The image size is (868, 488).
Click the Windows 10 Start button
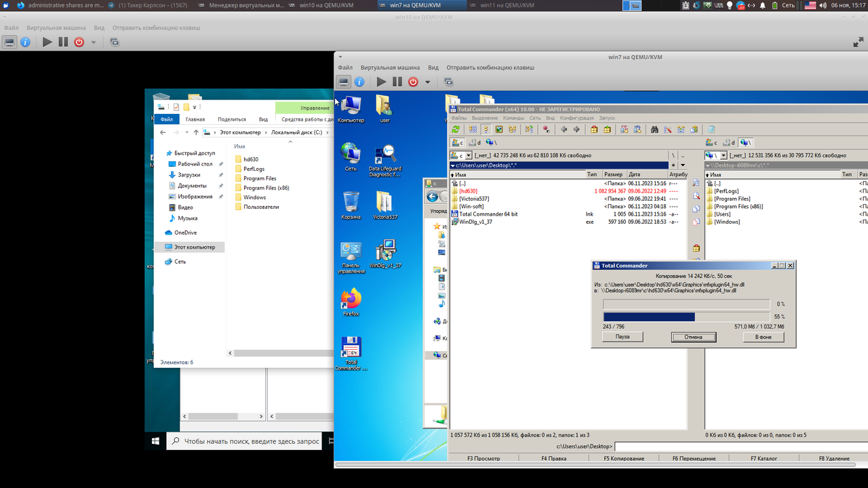point(155,441)
